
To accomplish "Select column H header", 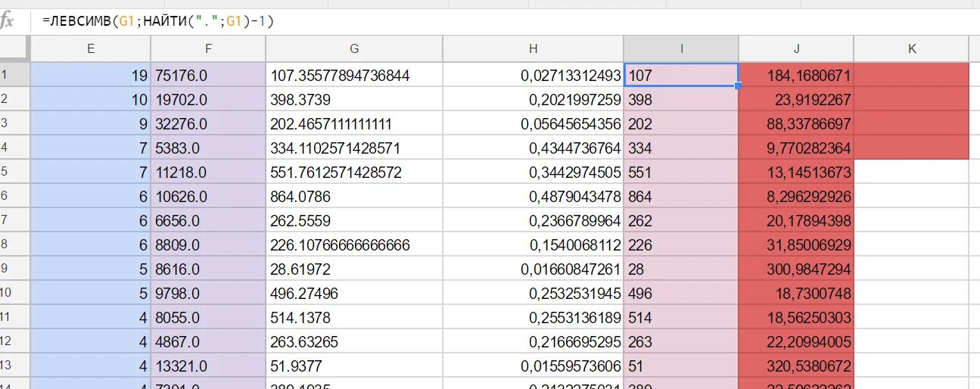I will pyautogui.click(x=534, y=49).
